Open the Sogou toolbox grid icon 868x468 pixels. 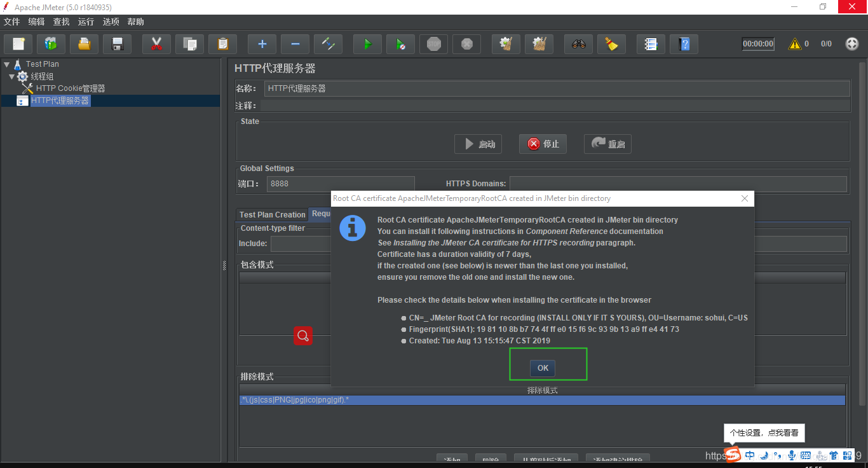(848, 455)
